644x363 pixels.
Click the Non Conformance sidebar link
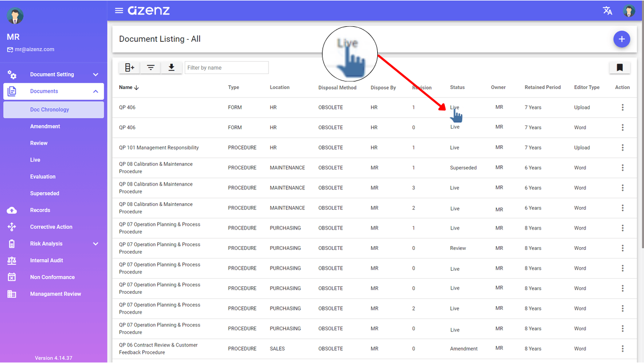click(52, 277)
